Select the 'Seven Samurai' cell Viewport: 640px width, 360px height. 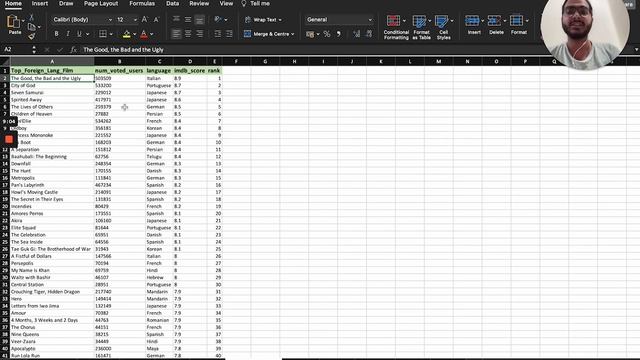pos(52,93)
